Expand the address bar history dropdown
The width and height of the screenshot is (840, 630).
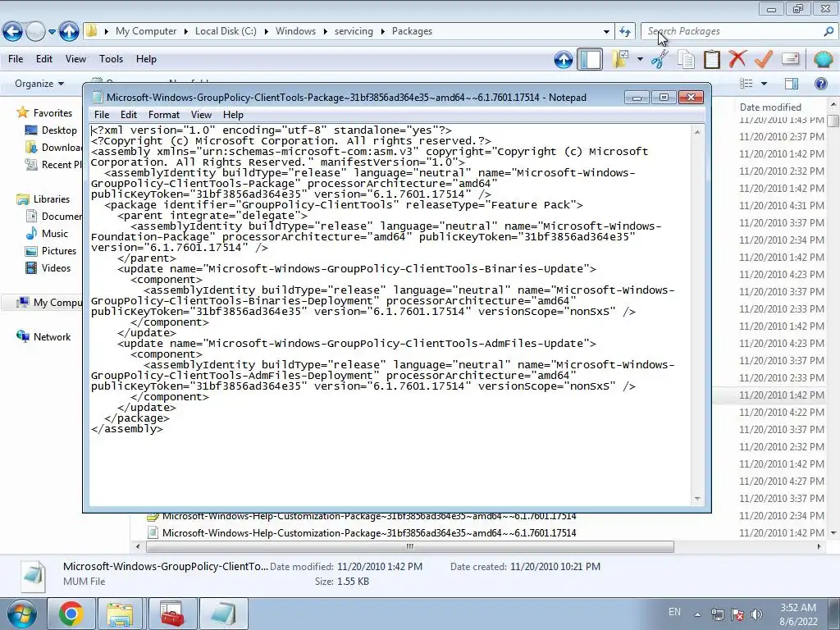click(x=606, y=32)
